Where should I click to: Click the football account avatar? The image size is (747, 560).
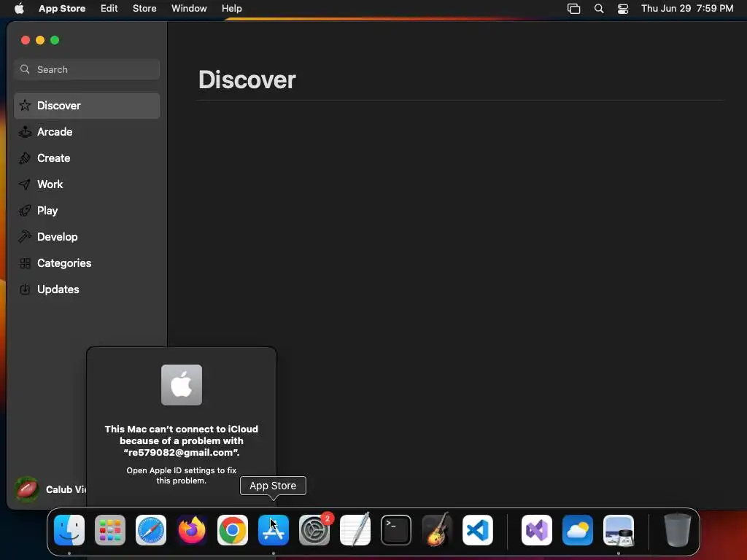pos(27,489)
